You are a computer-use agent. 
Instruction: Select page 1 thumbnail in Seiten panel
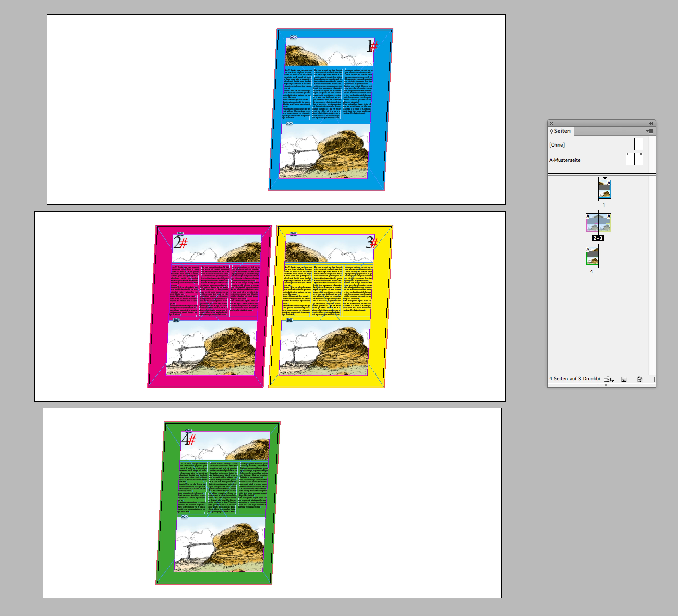point(604,189)
